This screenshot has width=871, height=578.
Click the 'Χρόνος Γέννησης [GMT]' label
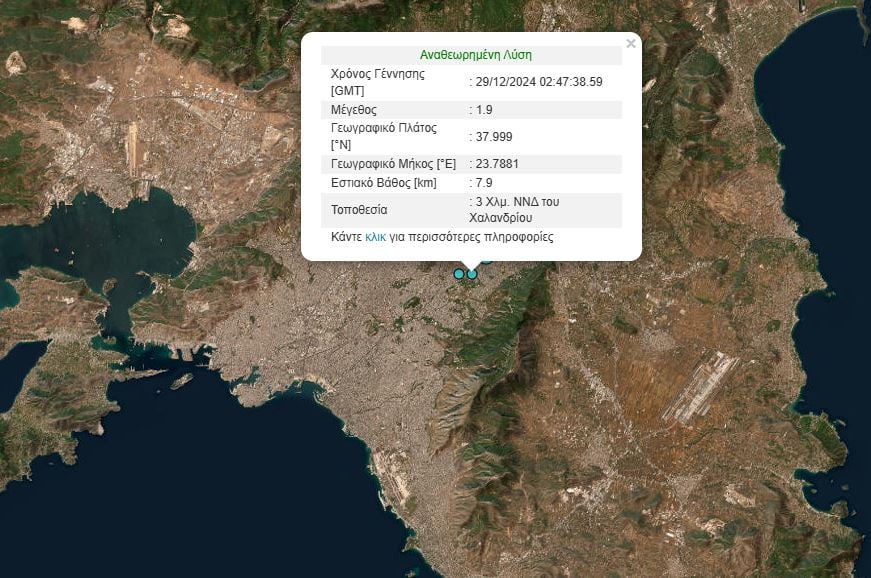click(x=378, y=82)
